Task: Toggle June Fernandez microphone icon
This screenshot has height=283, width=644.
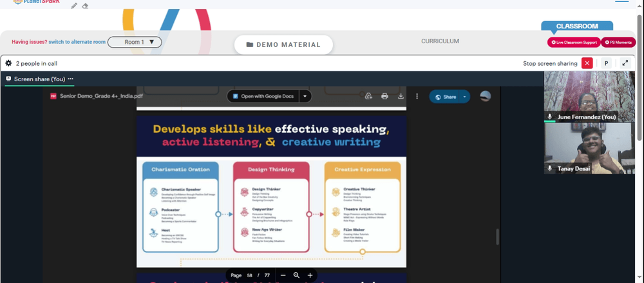Action: (x=549, y=117)
